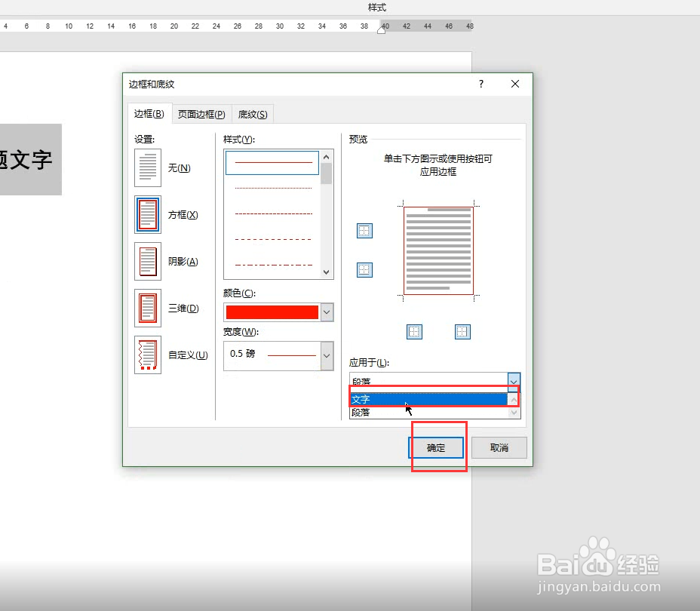Click the right indent marker on ruler
Image resolution: width=700 pixels, height=611 pixels.
[x=381, y=29]
